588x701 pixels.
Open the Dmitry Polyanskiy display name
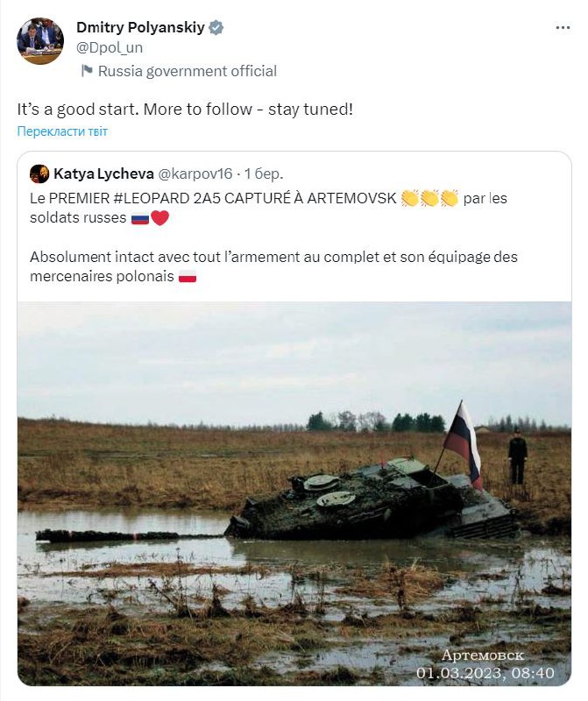(140, 27)
